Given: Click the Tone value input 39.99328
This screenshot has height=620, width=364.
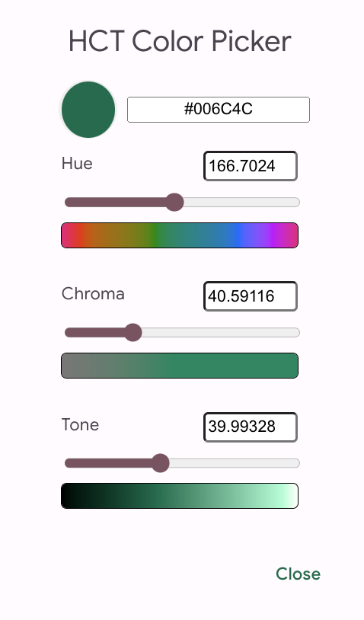Looking at the screenshot, I should click(x=251, y=427).
